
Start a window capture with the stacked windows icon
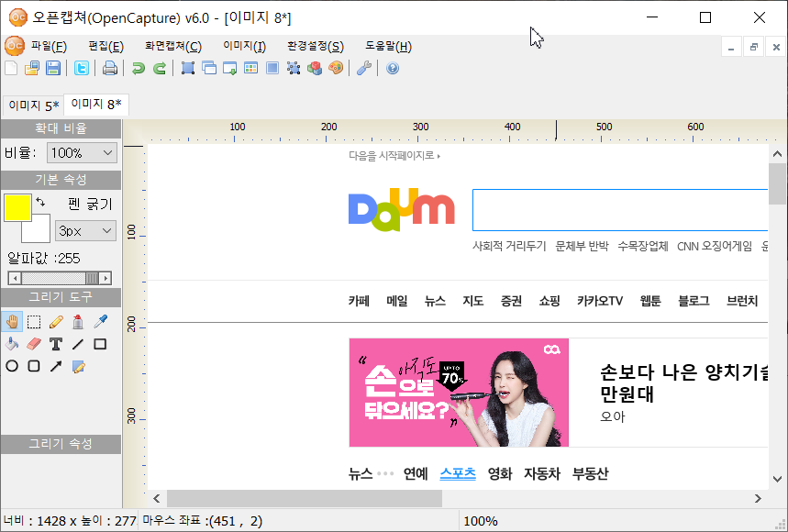[209, 68]
